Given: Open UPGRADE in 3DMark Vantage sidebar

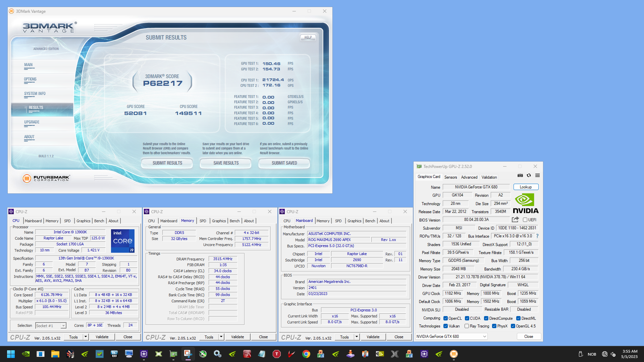Looking at the screenshot, I should tap(32, 122).
